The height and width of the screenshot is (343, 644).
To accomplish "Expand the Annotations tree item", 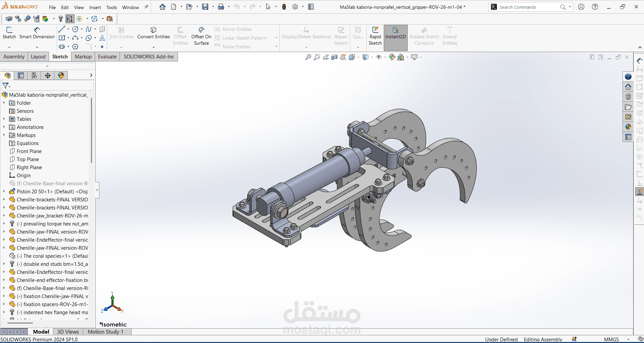I will click(x=4, y=127).
